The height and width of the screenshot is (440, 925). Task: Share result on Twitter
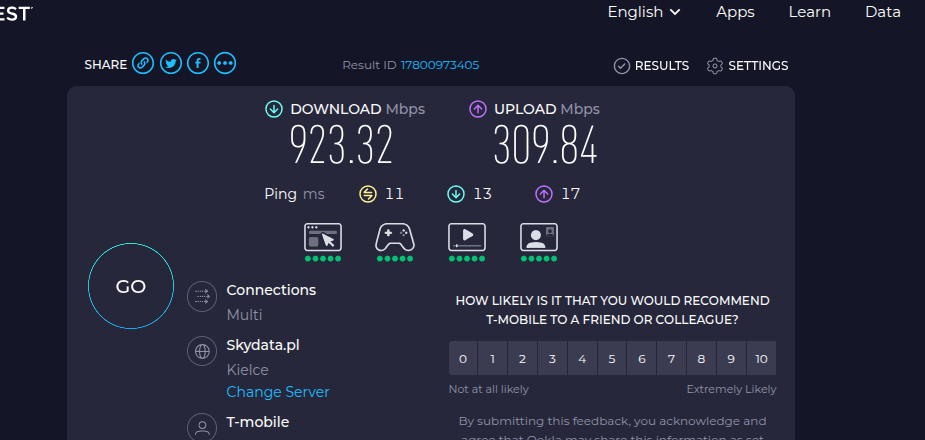(170, 63)
